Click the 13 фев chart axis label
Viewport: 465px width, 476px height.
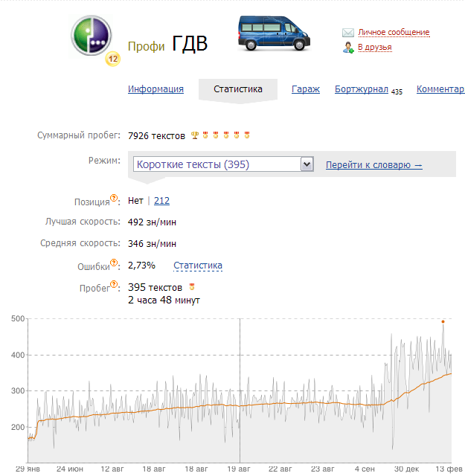pos(449,469)
